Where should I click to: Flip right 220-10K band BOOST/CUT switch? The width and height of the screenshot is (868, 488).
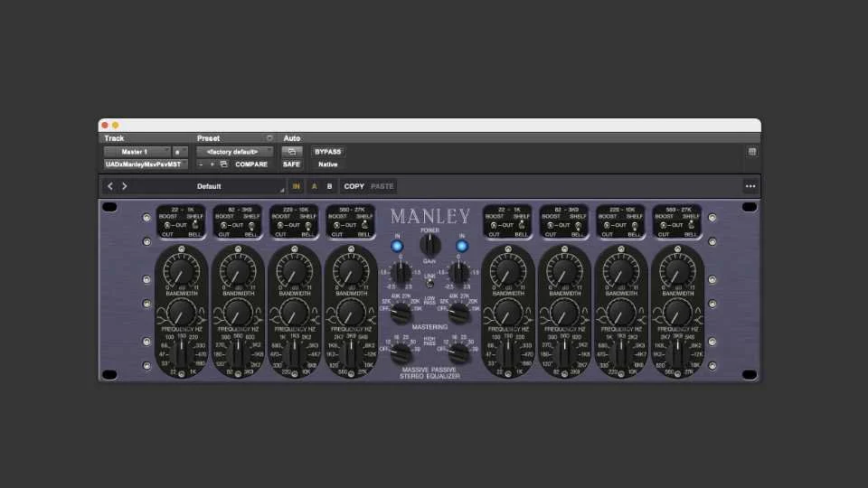click(x=607, y=225)
